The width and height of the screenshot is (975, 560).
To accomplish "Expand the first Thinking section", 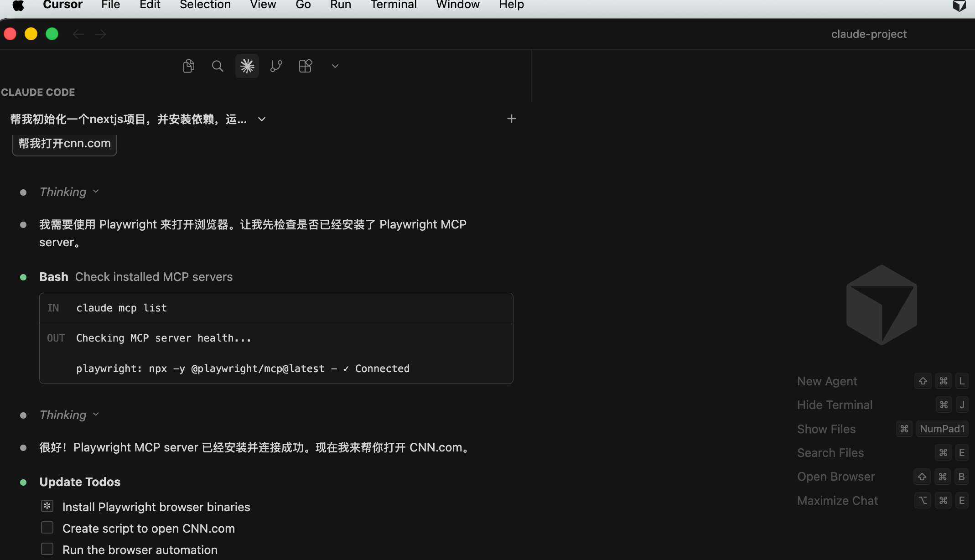I will pyautogui.click(x=69, y=192).
